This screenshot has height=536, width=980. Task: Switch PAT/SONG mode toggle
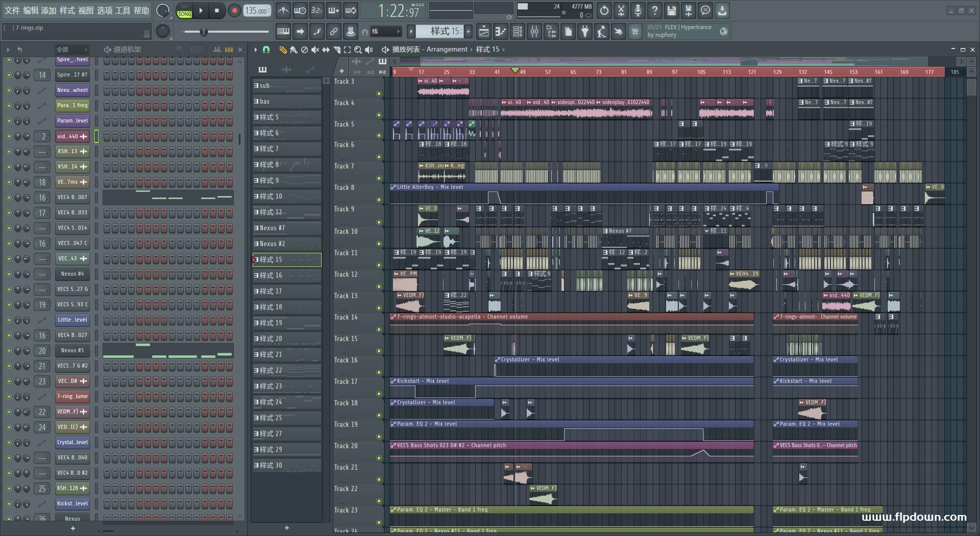185,11
